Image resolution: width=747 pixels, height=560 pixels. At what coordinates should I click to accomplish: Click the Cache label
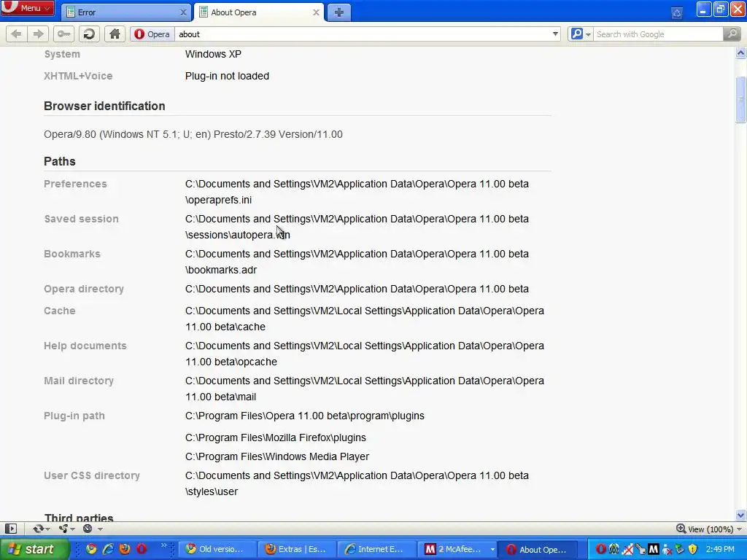(60, 311)
